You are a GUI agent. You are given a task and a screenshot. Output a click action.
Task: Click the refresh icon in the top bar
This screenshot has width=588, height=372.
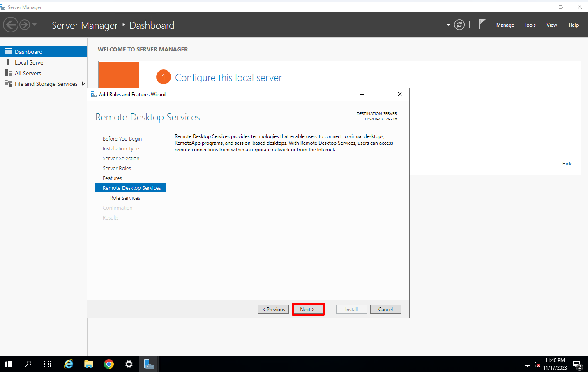click(x=459, y=24)
